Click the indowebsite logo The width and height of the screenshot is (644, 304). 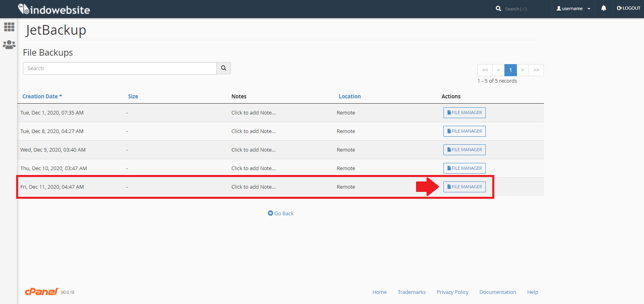pyautogui.click(x=54, y=9)
